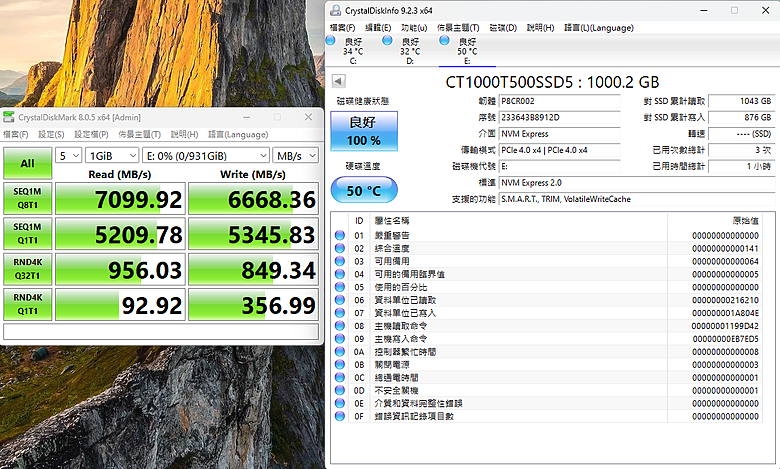Click the 良好 100 % health status button
780x469 pixels.
(x=364, y=131)
